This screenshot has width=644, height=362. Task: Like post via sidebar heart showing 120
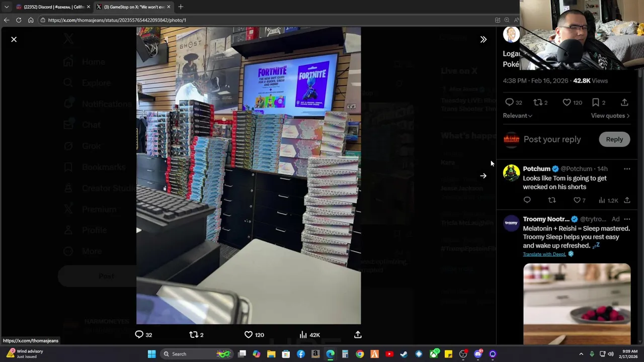coord(567,102)
